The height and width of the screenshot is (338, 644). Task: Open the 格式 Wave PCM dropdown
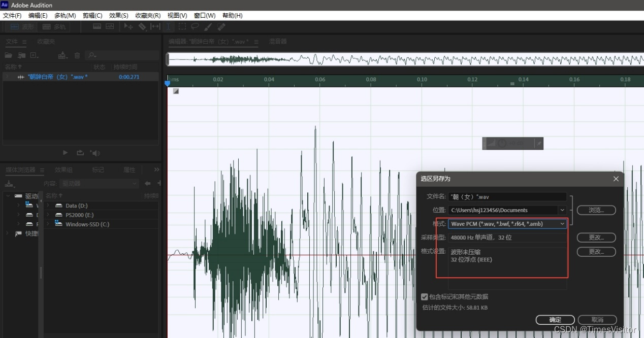tap(507, 224)
